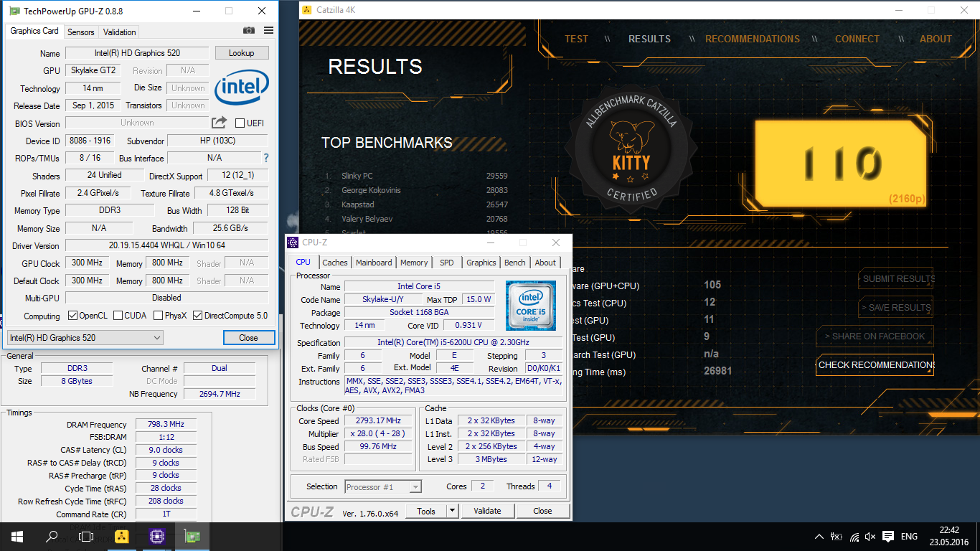This screenshot has height=551, width=980.
Task: Open the Windows Start menu
Action: click(x=17, y=537)
